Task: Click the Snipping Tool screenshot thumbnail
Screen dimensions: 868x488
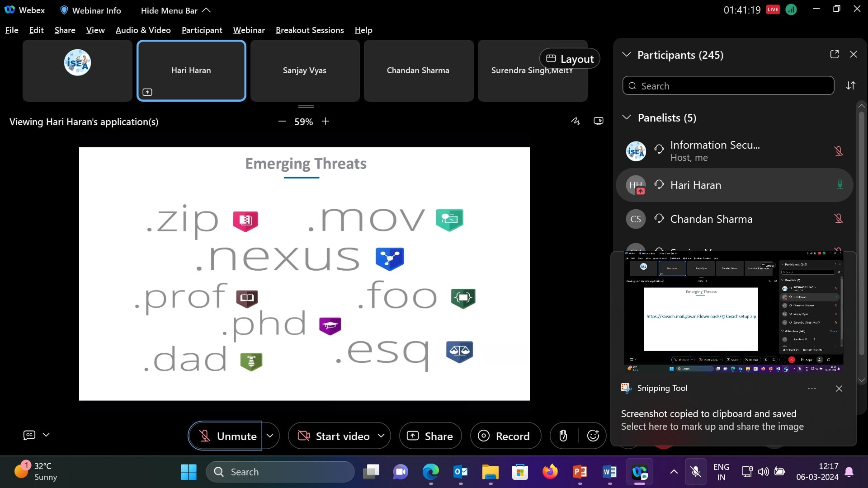Action: click(x=733, y=312)
